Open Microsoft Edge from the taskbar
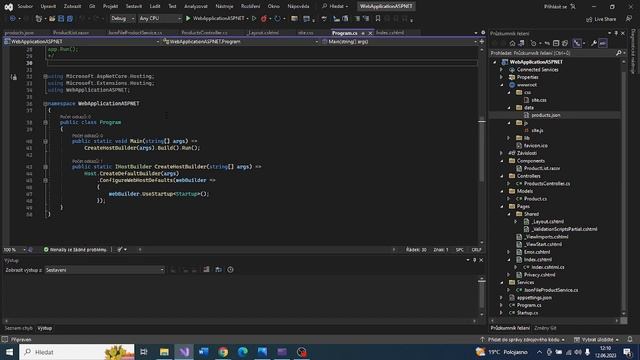The height and width of the screenshot is (360, 640). click(242, 352)
